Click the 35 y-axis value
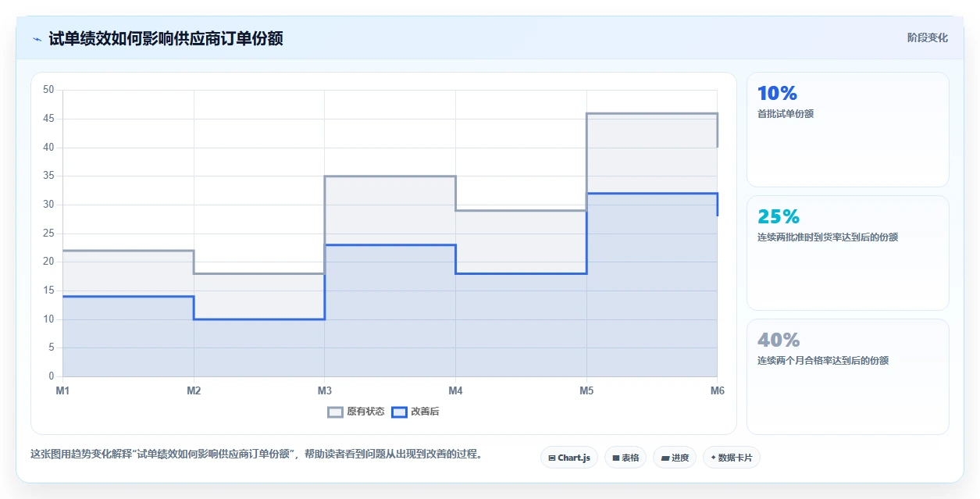 pyautogui.click(x=48, y=176)
